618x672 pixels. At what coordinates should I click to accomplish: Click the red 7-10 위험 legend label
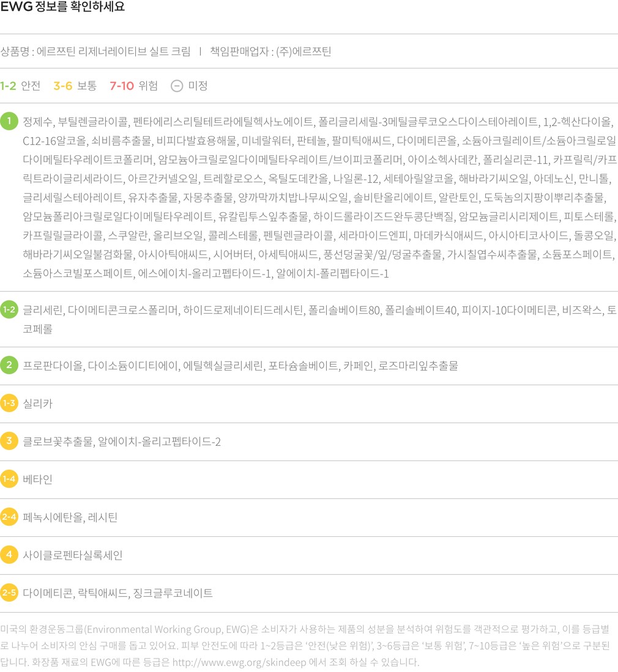(x=133, y=86)
